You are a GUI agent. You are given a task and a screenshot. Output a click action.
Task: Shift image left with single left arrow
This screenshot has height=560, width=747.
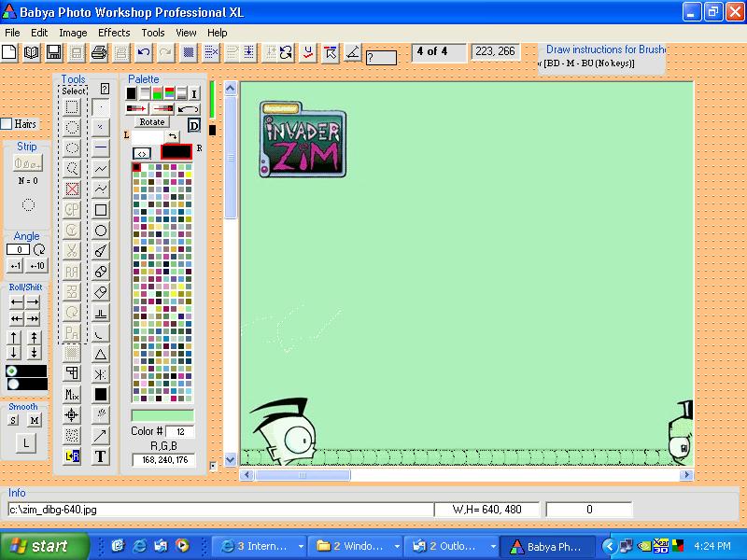pyautogui.click(x=17, y=301)
